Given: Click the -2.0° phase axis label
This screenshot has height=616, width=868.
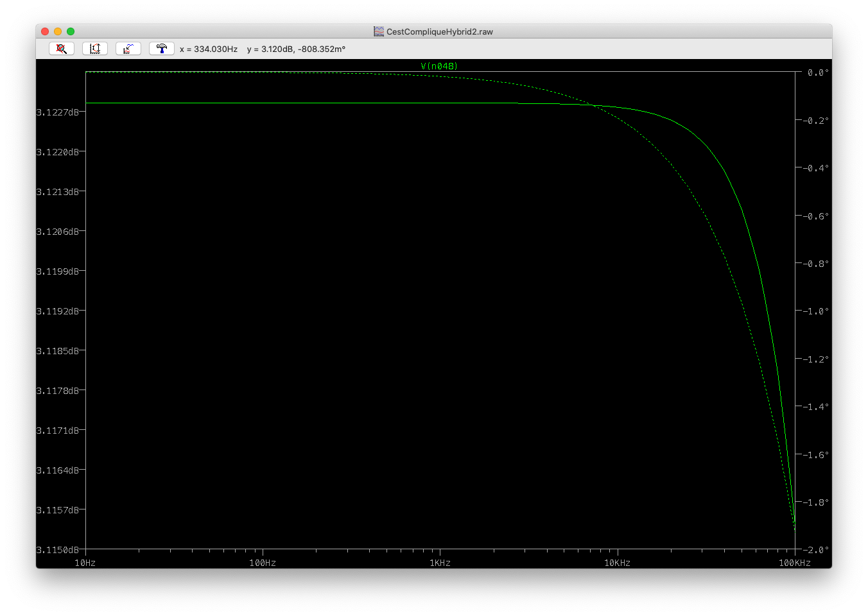Looking at the screenshot, I should (x=815, y=550).
